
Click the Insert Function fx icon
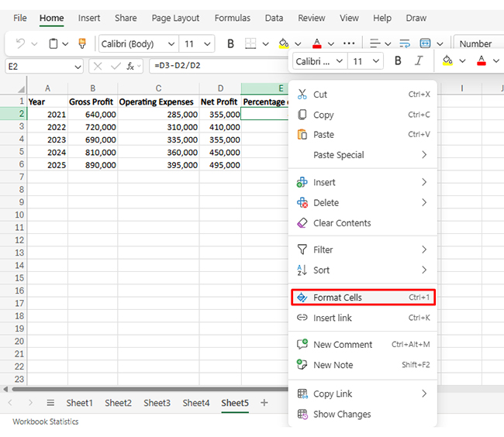130,67
